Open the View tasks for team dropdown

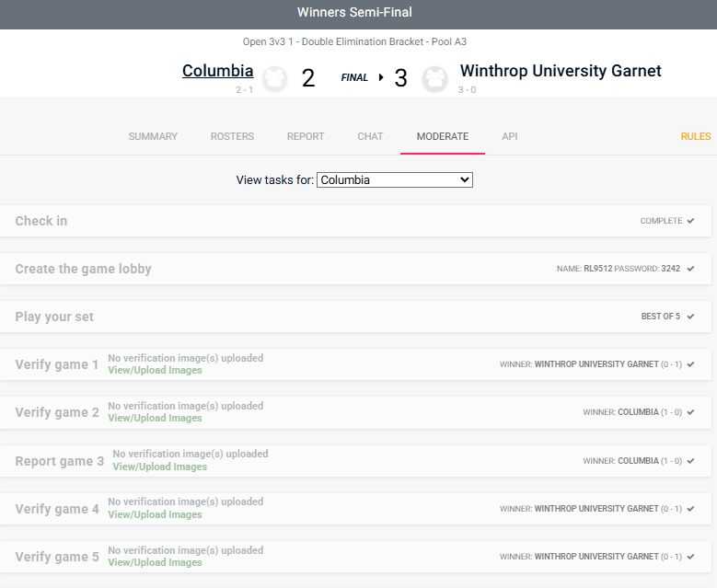pyautogui.click(x=395, y=179)
